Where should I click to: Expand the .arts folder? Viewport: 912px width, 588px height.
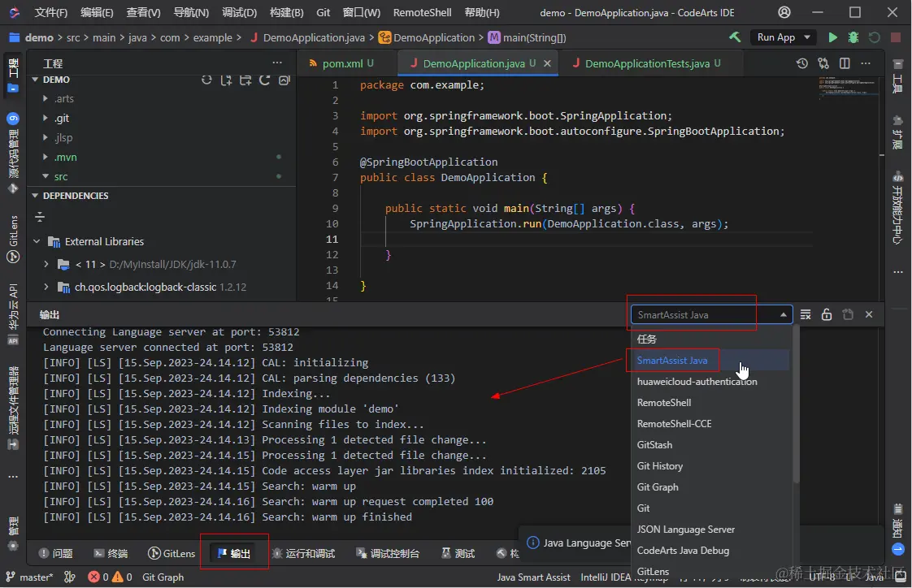[x=46, y=99]
